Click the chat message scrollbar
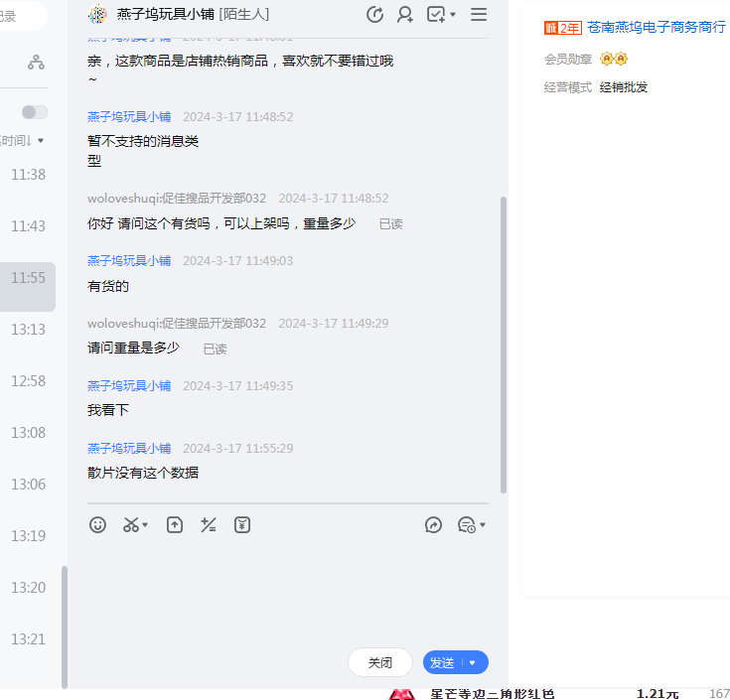730x700 pixels. coord(504,348)
